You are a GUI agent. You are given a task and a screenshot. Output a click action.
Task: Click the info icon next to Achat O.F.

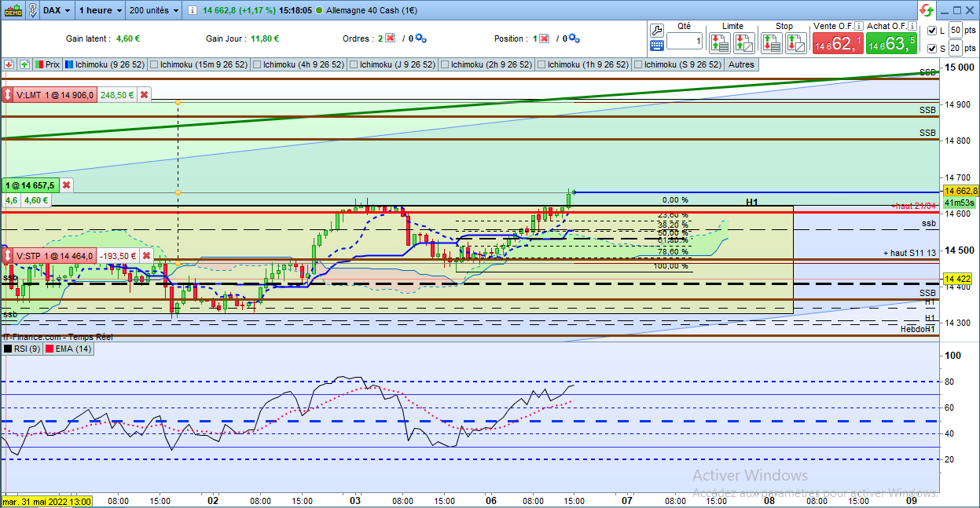coord(913,26)
